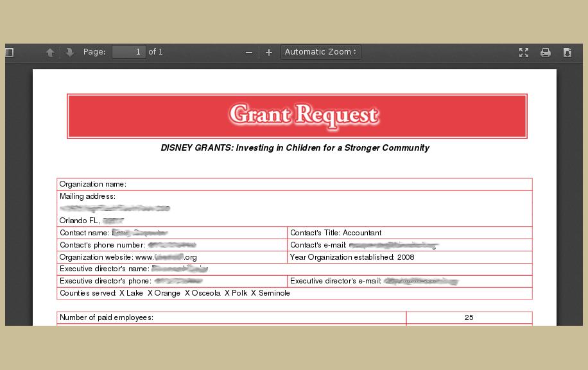Go to previous page arrow
The image size is (588, 370).
point(50,53)
